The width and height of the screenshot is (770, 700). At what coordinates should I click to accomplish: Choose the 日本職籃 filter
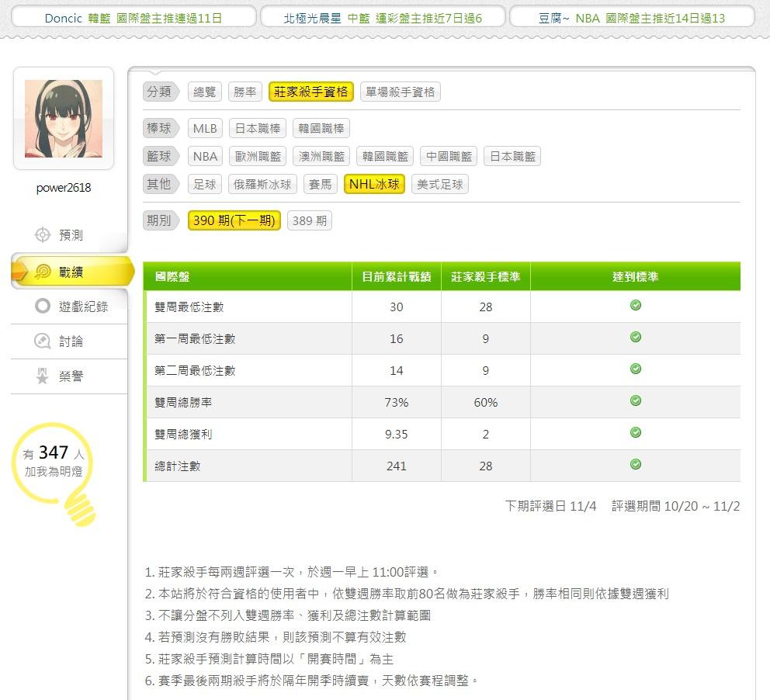point(512,157)
